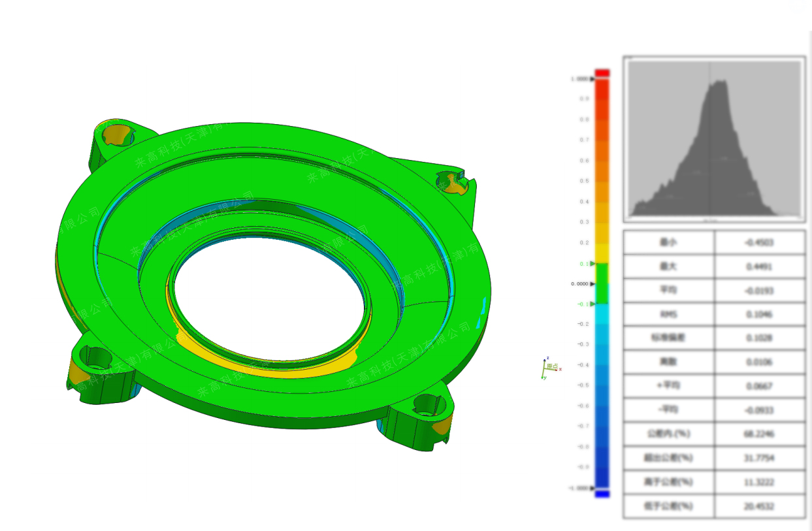
Task: Click the 低于公差(%) row label
Action: coord(668,506)
